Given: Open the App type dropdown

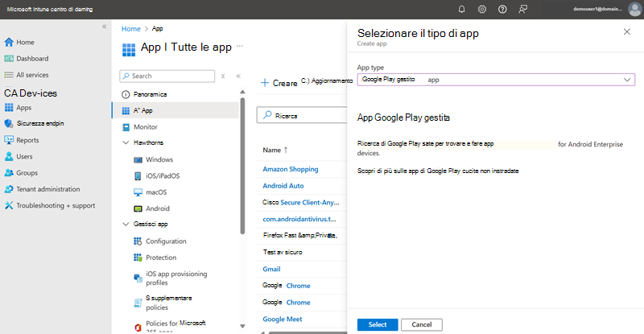Looking at the screenshot, I should coord(496,80).
